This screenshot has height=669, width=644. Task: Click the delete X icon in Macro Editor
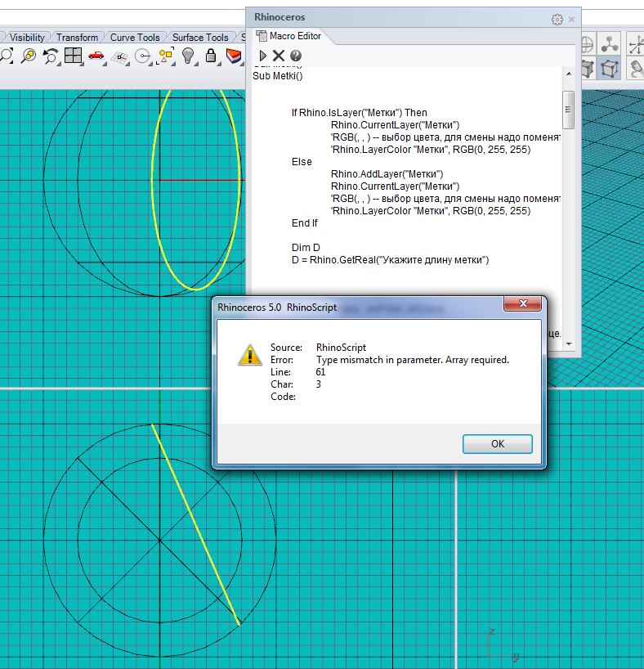point(279,56)
